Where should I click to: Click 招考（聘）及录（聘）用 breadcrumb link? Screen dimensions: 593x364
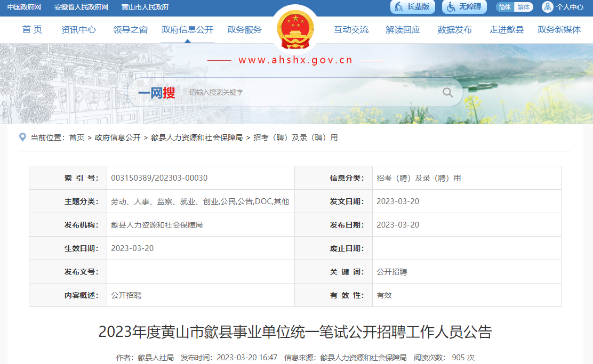[295, 137]
